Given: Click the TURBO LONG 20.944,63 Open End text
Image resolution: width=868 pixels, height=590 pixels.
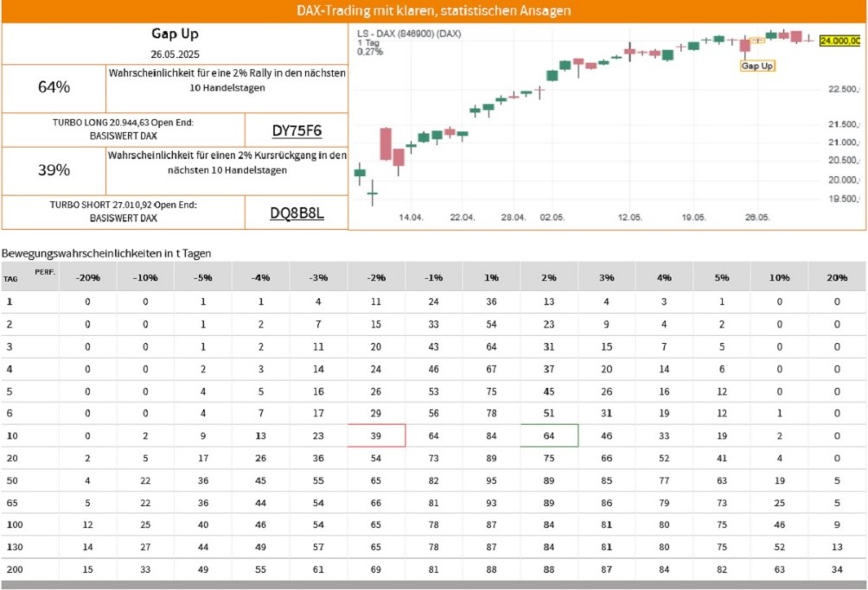Looking at the screenshot, I should click(123, 123).
